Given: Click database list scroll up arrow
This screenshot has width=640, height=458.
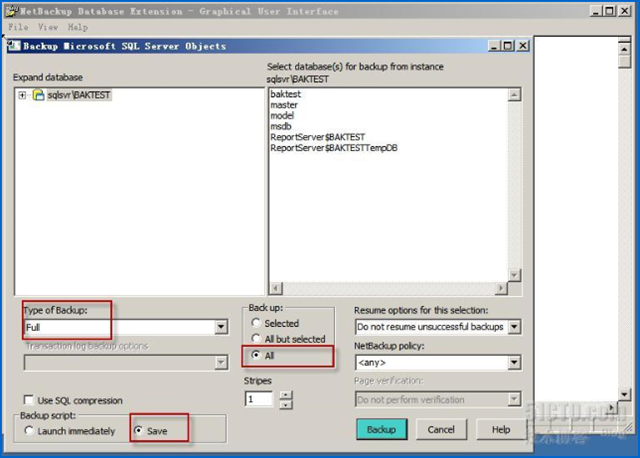Looking at the screenshot, I should (514, 95).
